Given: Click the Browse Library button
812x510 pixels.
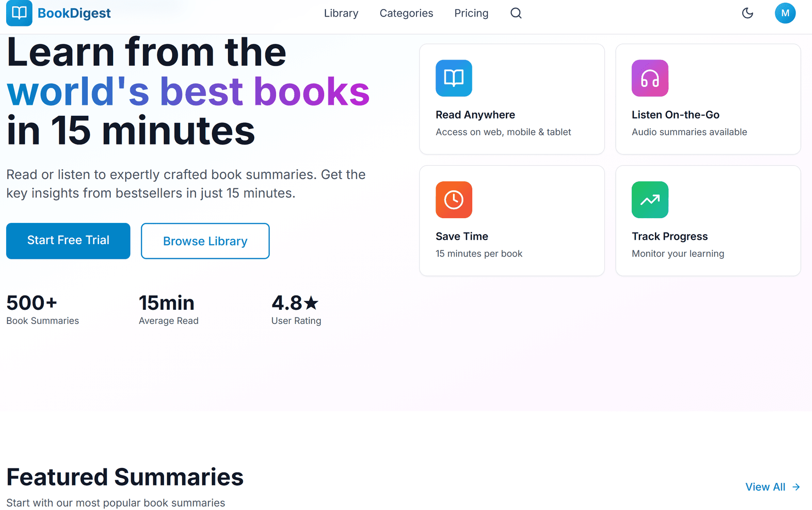Looking at the screenshot, I should coord(205,241).
